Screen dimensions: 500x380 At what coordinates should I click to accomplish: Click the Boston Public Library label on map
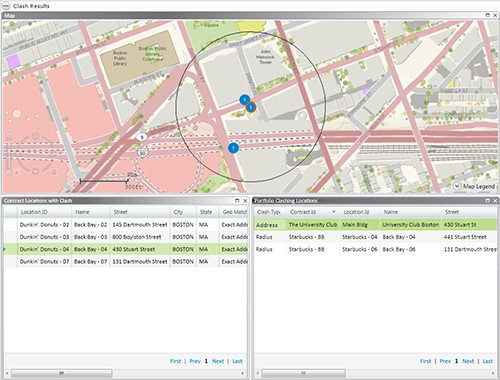pyautogui.click(x=120, y=58)
